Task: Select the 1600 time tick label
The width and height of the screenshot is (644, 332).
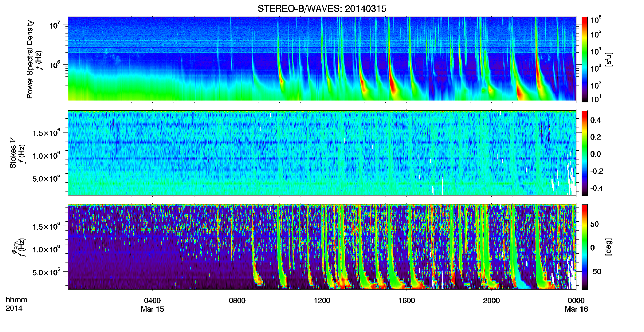Action: [x=407, y=301]
